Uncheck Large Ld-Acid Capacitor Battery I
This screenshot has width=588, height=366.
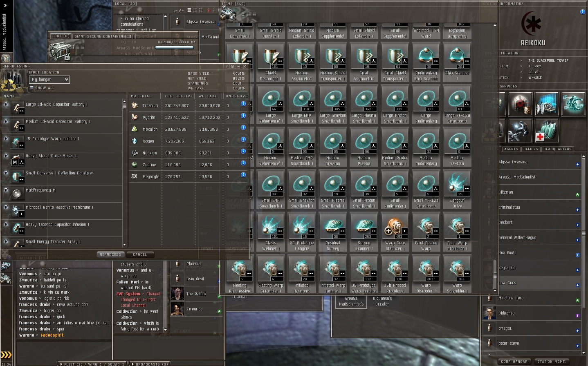(x=6, y=104)
